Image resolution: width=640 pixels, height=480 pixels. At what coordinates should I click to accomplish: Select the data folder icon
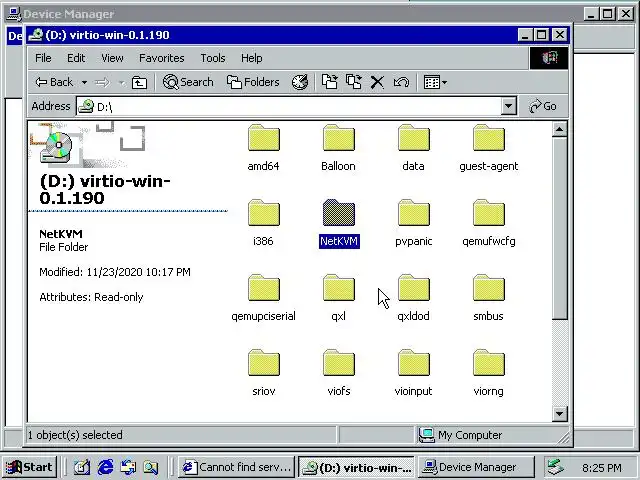click(413, 138)
